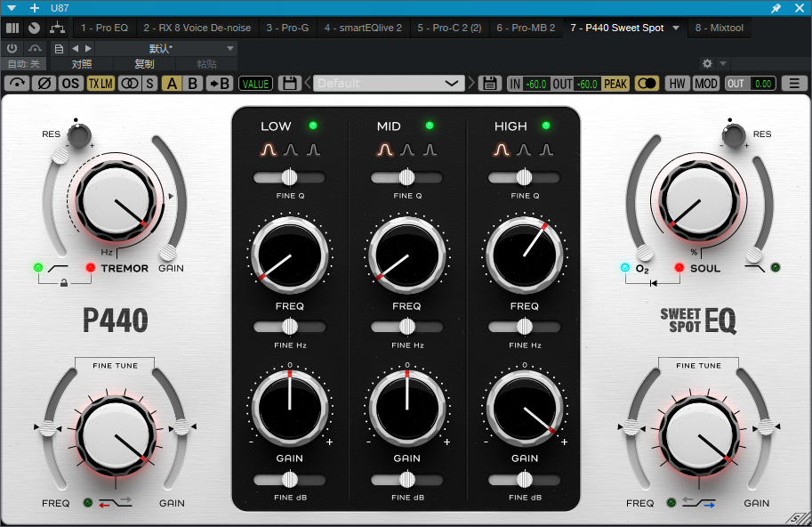The height and width of the screenshot is (527, 812).
Task: Click the routing tree icon at top left
Action: pyautogui.click(x=57, y=28)
